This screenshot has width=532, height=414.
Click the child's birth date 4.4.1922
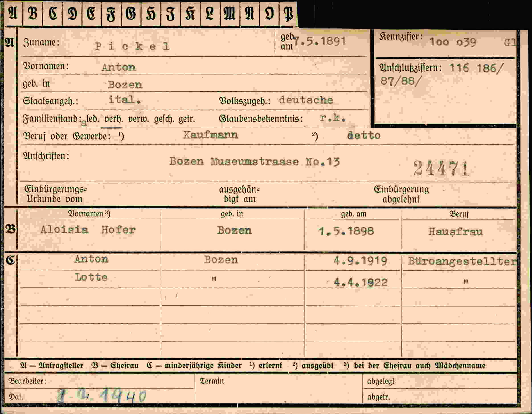pyautogui.click(x=360, y=282)
